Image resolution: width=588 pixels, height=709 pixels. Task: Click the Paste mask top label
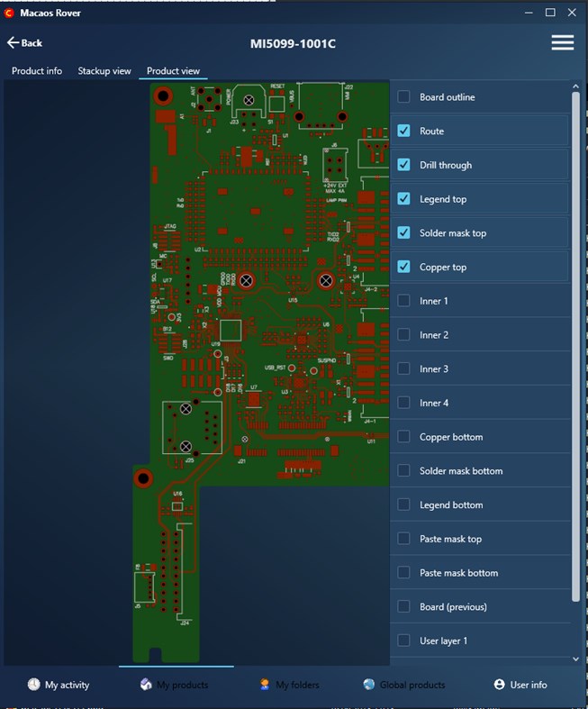click(450, 539)
